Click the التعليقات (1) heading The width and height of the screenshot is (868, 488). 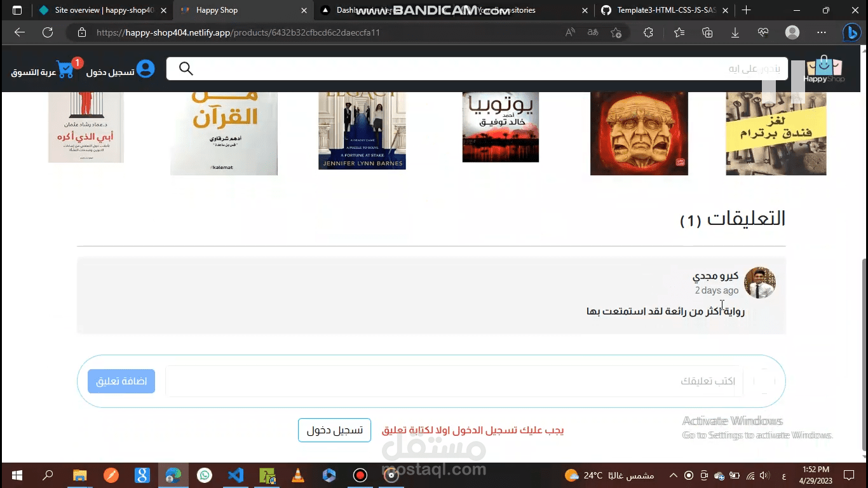point(733,219)
